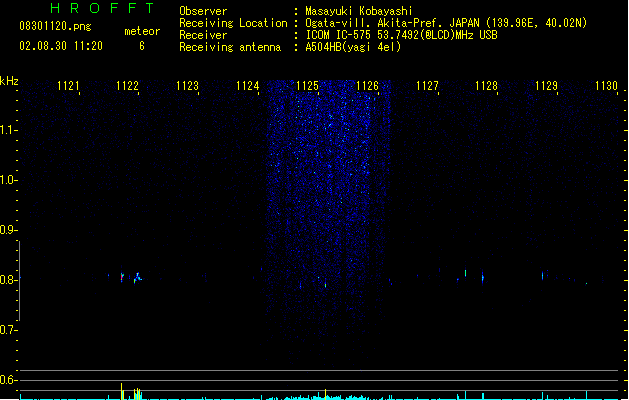Click the Receiving antenna label
Viewport: 629px width, 400px height.
click(x=230, y=47)
